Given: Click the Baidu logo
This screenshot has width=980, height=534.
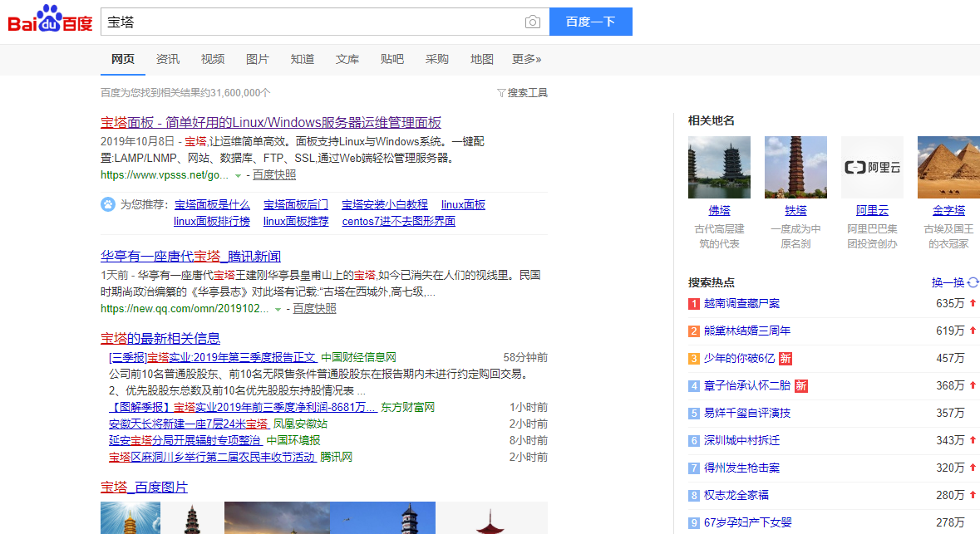Looking at the screenshot, I should (x=50, y=20).
